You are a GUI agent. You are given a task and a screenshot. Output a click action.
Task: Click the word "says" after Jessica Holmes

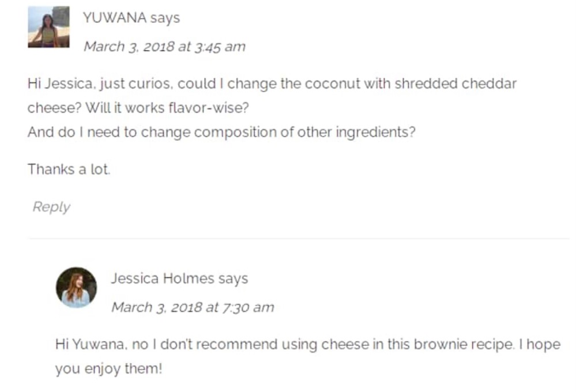click(x=233, y=278)
